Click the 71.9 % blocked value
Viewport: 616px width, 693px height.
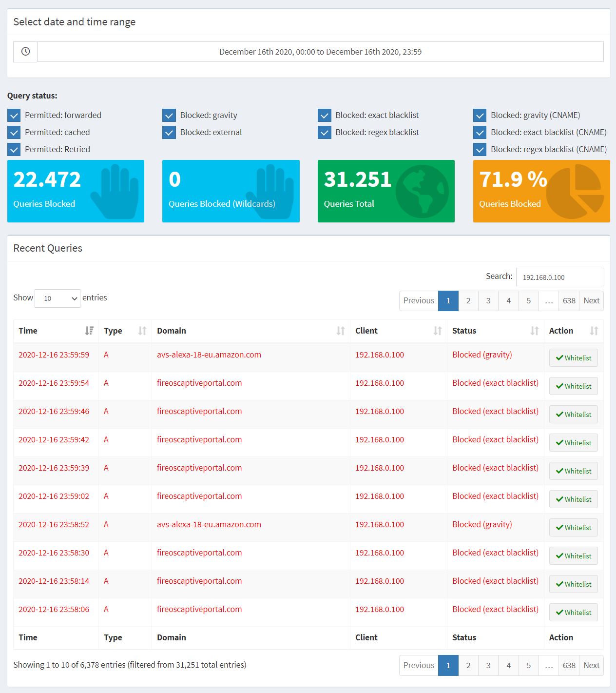pos(513,179)
